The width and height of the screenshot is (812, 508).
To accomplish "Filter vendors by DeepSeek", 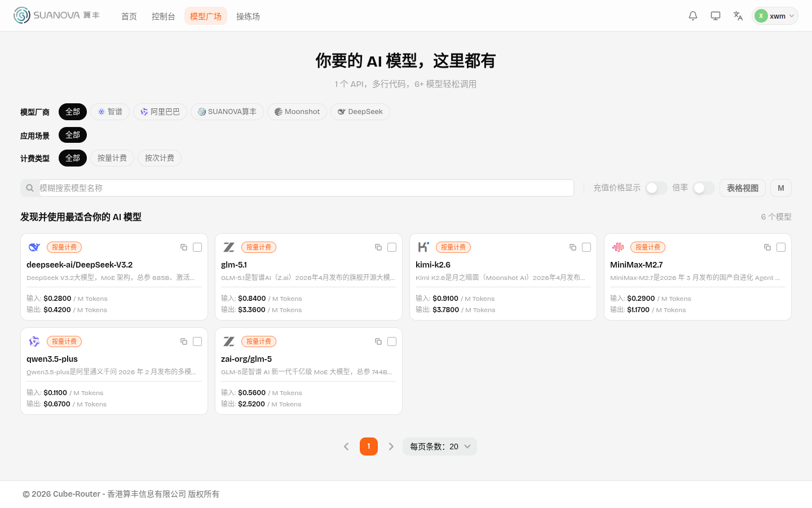I will pos(360,112).
